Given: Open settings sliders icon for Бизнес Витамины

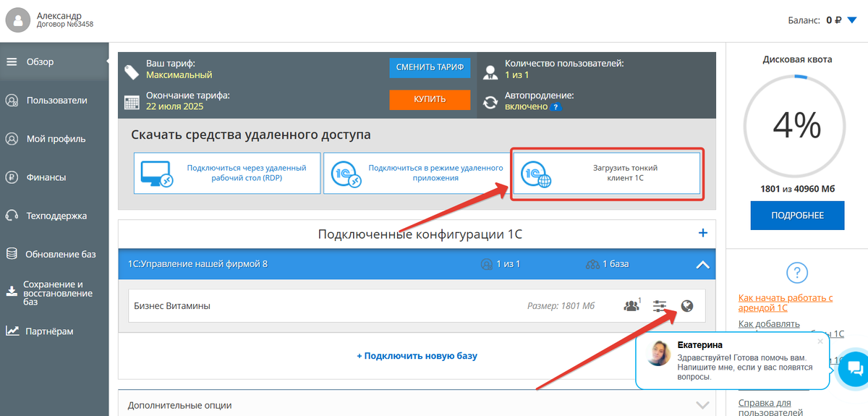Looking at the screenshot, I should click(660, 306).
